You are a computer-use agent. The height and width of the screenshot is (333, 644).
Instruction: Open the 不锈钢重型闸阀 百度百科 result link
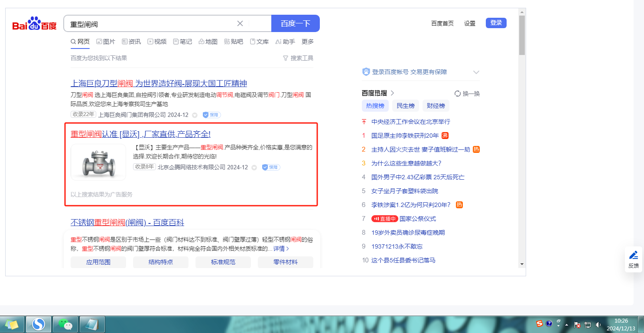[x=127, y=223]
